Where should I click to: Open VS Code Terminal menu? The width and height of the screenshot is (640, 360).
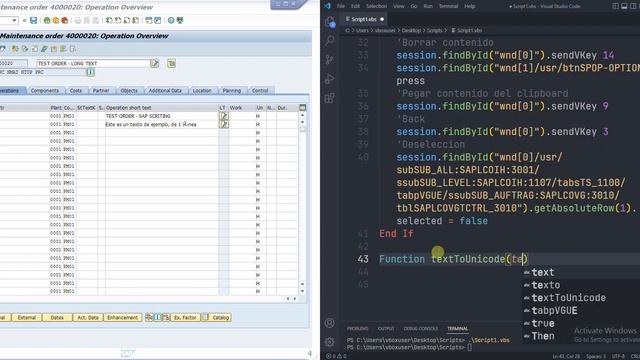448,6
